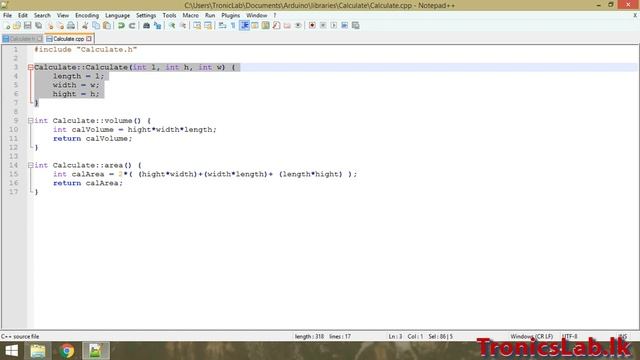Toggle synchronized vertical scrolling

point(197,26)
